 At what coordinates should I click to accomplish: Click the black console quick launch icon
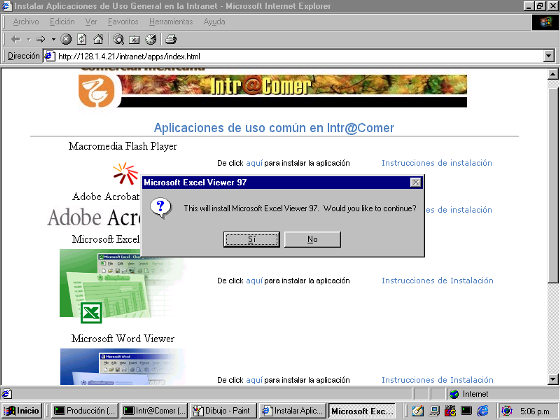466,411
